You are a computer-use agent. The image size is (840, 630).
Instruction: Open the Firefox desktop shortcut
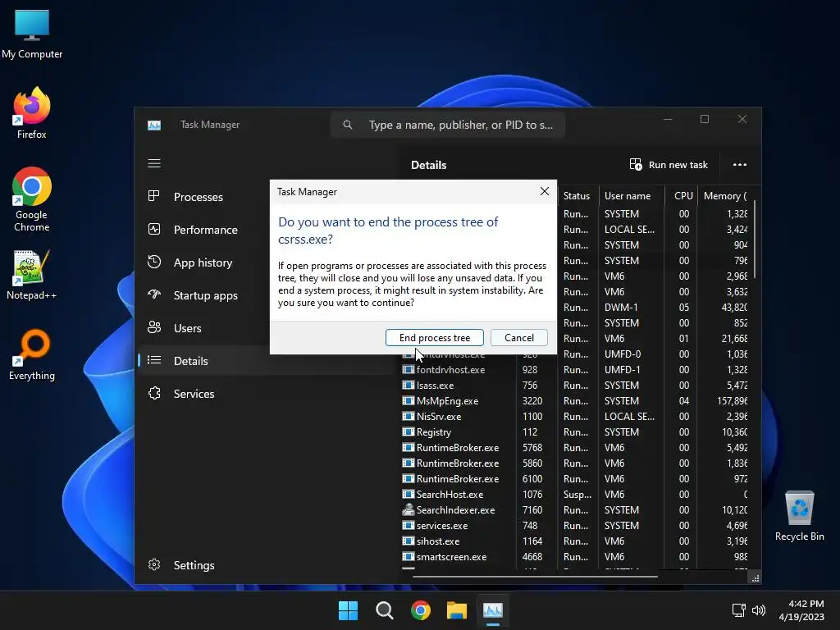click(x=32, y=113)
